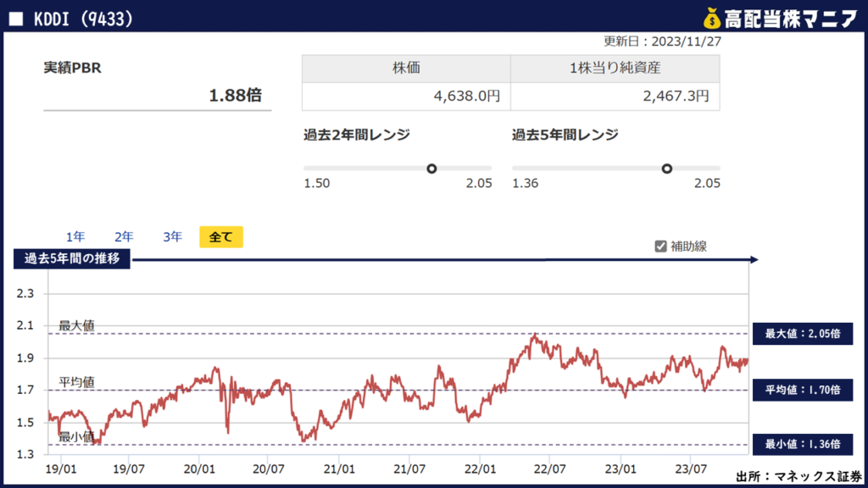Click the 最大値:2.05倍 badge
This screenshot has height=488, width=868.
coord(803,334)
